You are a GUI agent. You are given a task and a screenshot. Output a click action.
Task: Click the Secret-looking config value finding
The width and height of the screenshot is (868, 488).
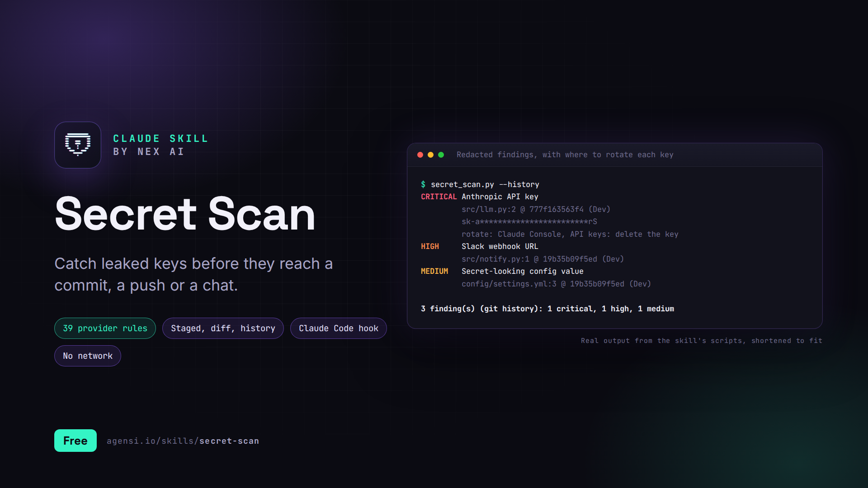523,272
